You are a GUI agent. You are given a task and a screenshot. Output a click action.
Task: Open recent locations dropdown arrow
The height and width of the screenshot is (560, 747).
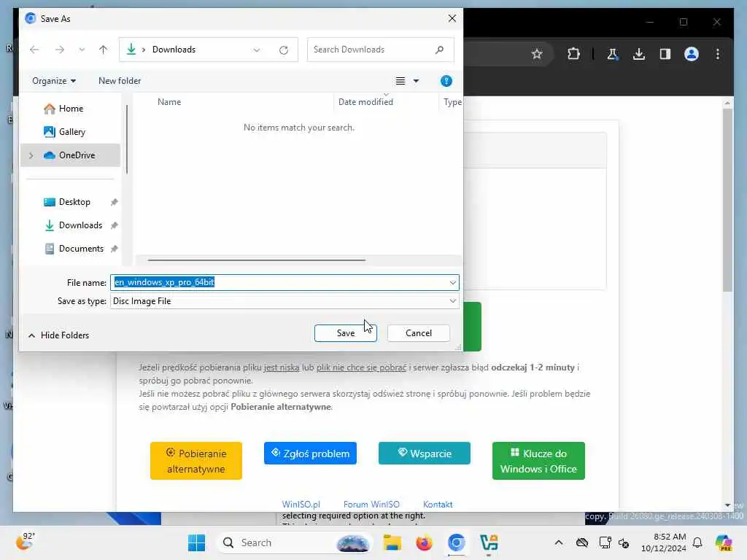(82, 50)
